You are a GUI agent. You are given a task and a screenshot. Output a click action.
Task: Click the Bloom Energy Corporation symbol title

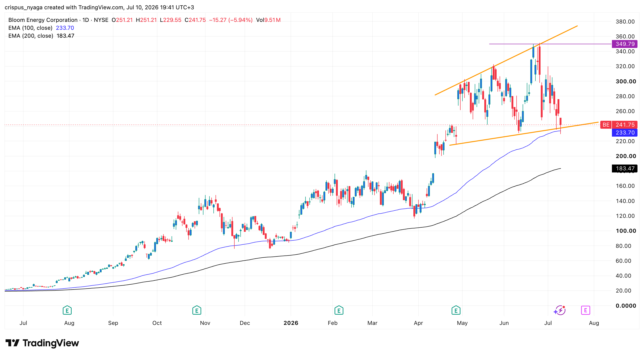point(43,20)
